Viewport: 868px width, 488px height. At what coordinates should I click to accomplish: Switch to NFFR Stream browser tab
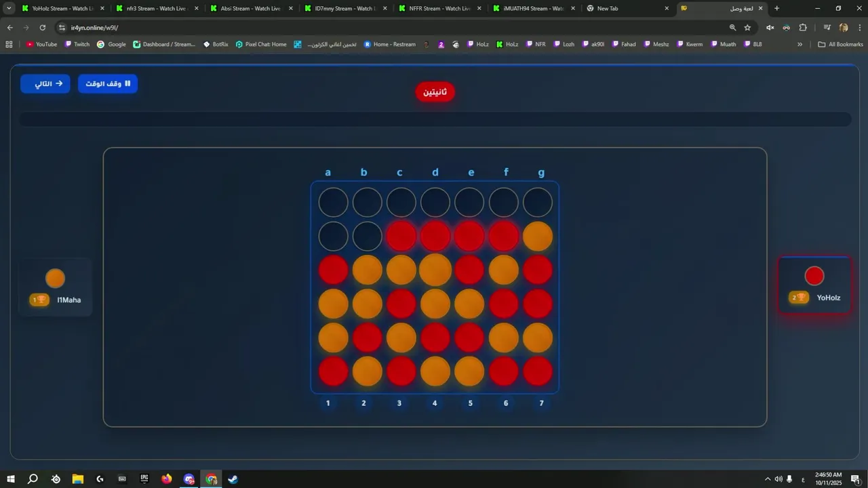click(439, 9)
